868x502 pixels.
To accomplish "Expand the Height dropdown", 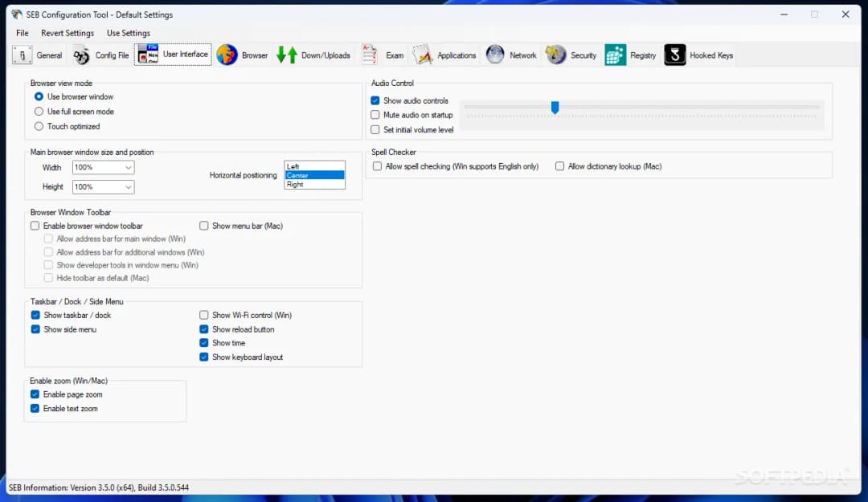I will [x=104, y=187].
